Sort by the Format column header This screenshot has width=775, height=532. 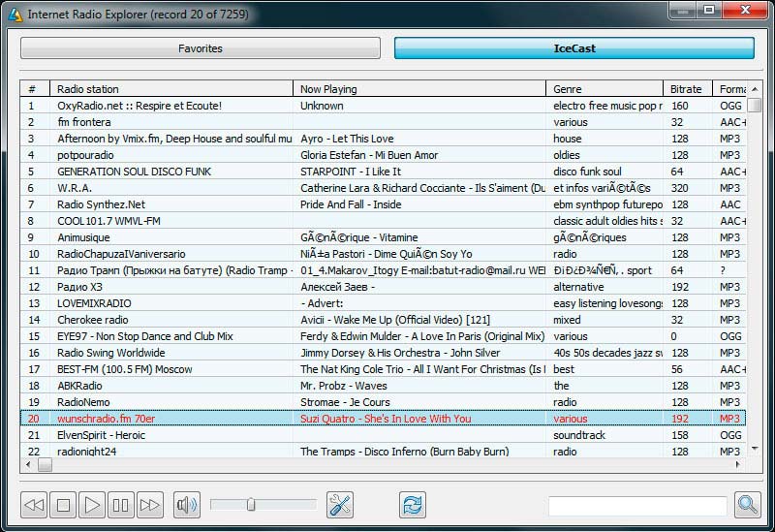pyautogui.click(x=729, y=89)
